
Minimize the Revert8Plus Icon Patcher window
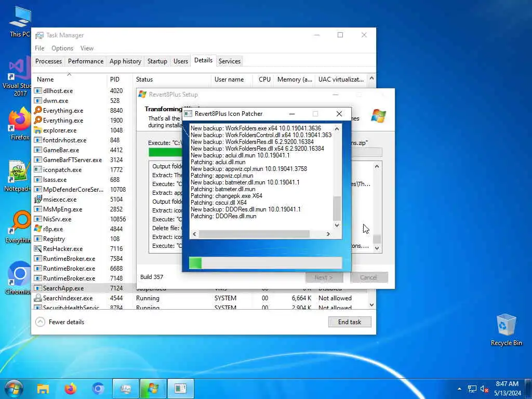(292, 114)
